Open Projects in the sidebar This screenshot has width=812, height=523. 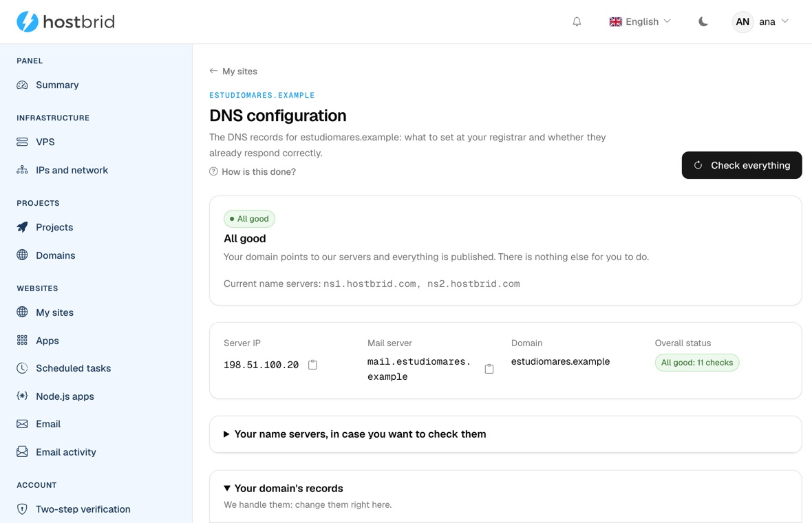54,227
